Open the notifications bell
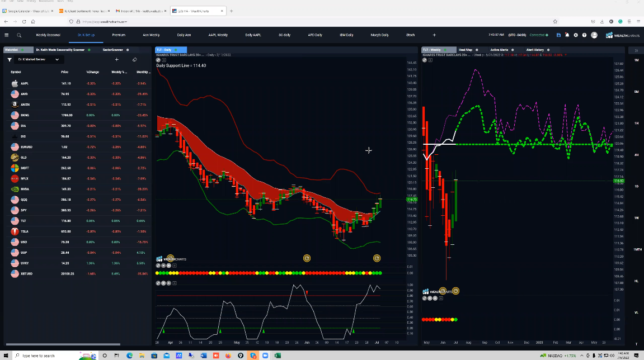The height and width of the screenshot is (360, 644). (x=567, y=35)
